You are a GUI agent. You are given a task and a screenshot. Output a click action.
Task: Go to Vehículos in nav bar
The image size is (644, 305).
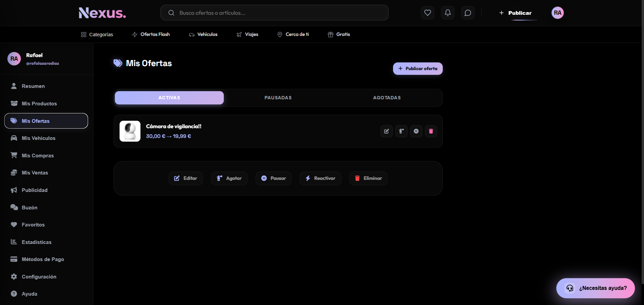203,35
